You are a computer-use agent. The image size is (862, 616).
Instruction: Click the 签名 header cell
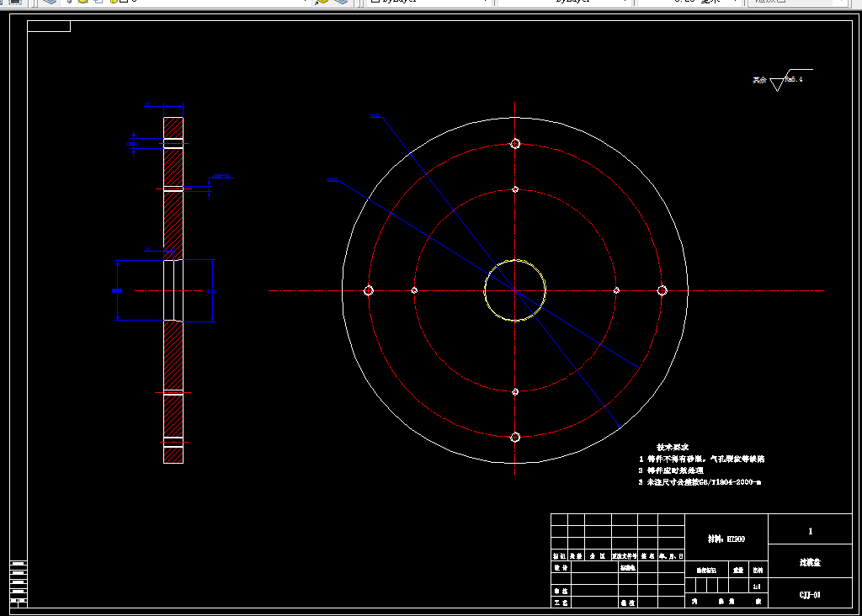pos(647,556)
